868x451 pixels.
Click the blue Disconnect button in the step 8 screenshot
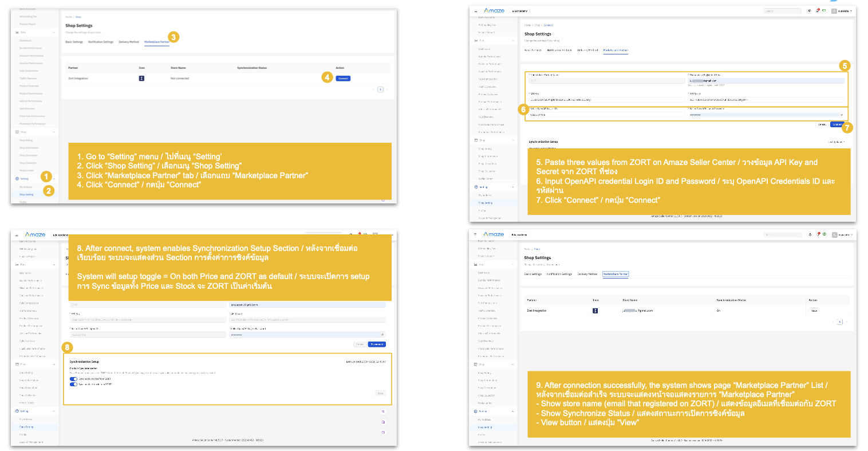(377, 344)
